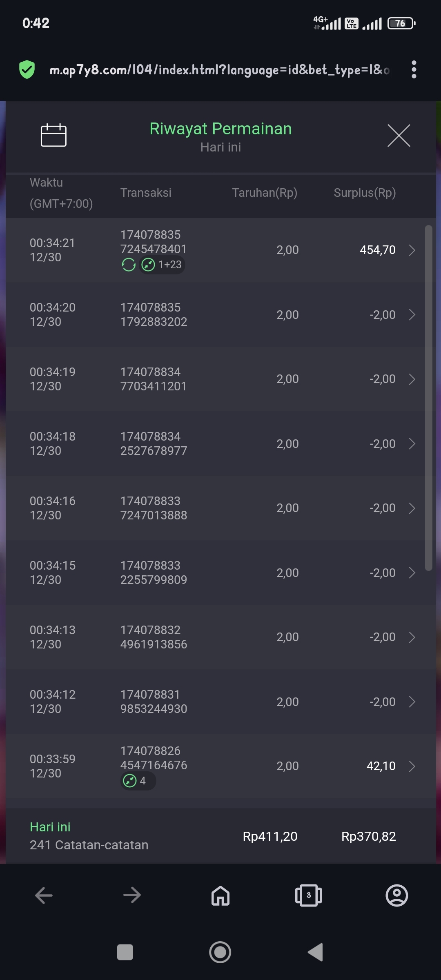Open the calendar date picker icon
This screenshot has height=980, width=441.
(x=53, y=135)
